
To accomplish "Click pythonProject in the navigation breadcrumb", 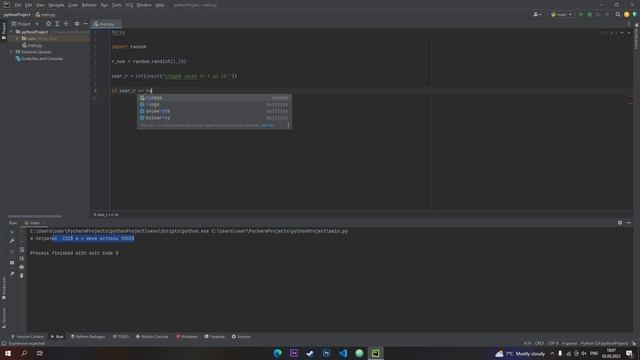I will 17,14.
